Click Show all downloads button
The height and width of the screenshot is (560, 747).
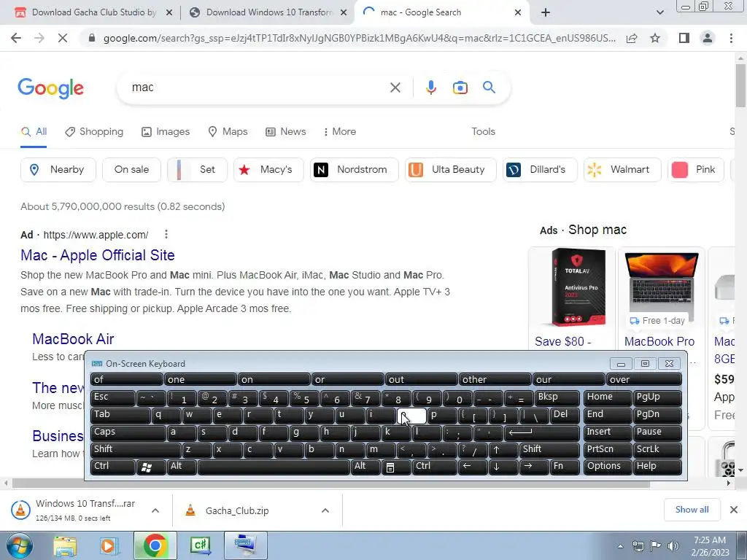692,510
